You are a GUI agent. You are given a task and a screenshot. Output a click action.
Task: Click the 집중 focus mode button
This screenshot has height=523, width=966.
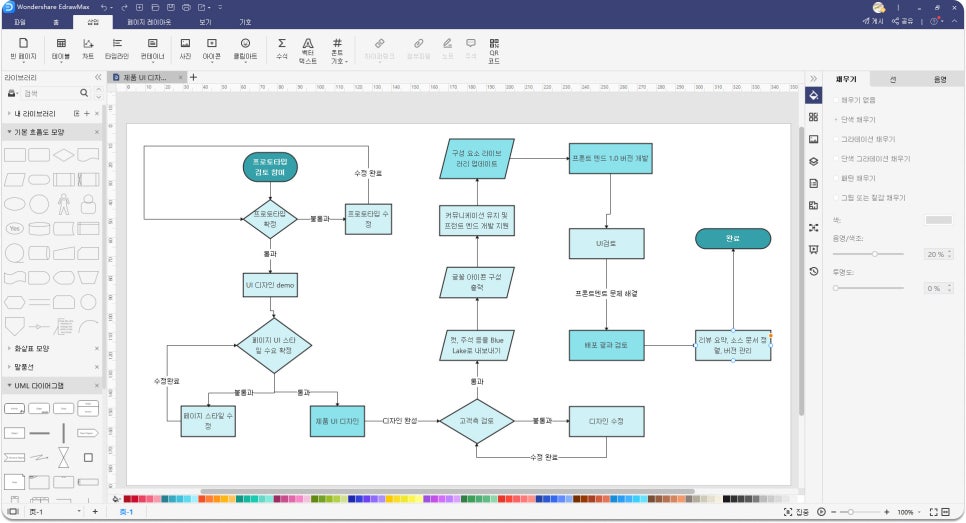click(796, 512)
